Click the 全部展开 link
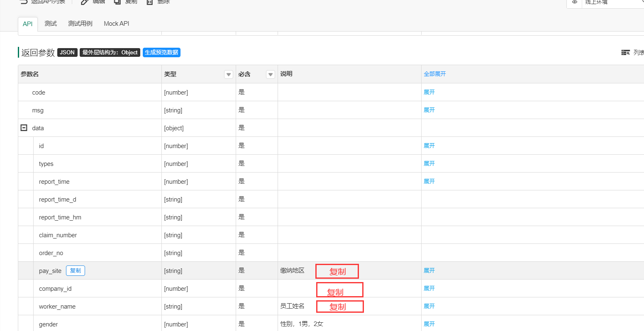This screenshot has height=331, width=644. point(435,74)
